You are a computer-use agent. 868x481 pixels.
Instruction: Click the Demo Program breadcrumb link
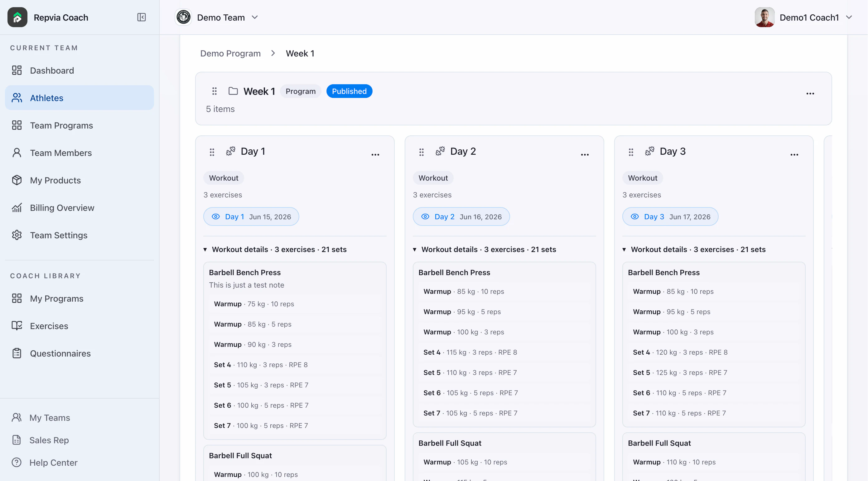click(x=230, y=53)
